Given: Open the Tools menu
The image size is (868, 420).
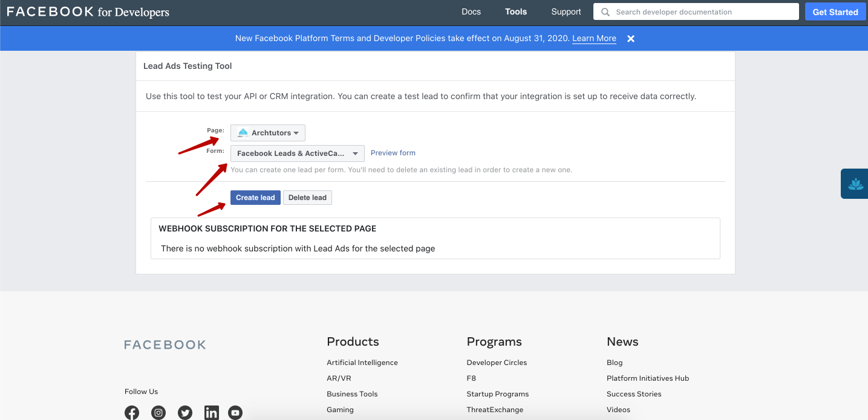Looking at the screenshot, I should click(x=516, y=11).
